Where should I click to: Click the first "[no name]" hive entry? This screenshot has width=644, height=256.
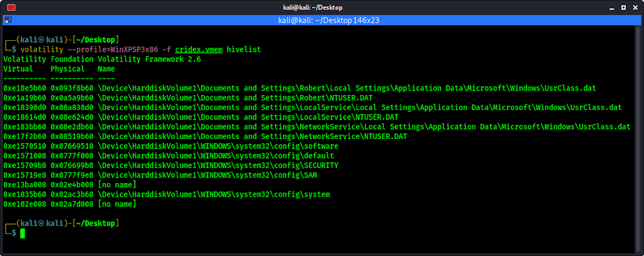point(117,185)
